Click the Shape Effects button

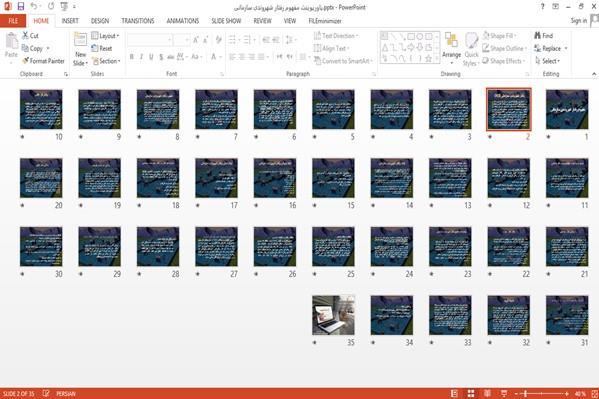coord(504,61)
